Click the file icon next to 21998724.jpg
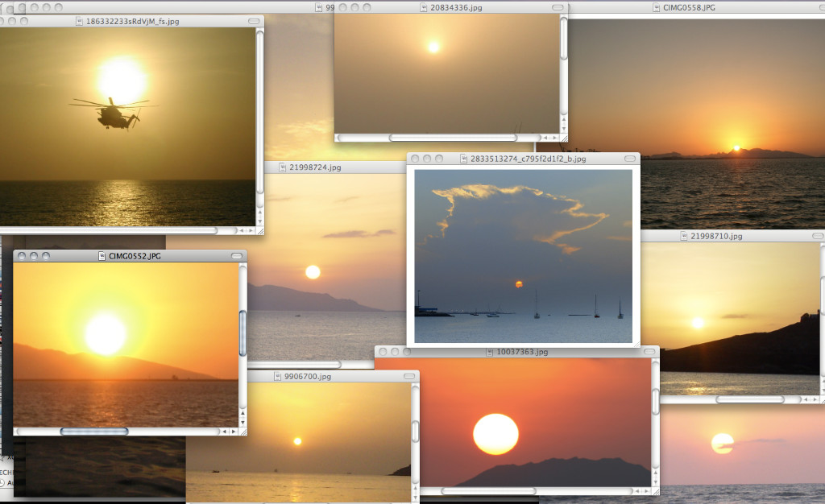 click(282, 167)
